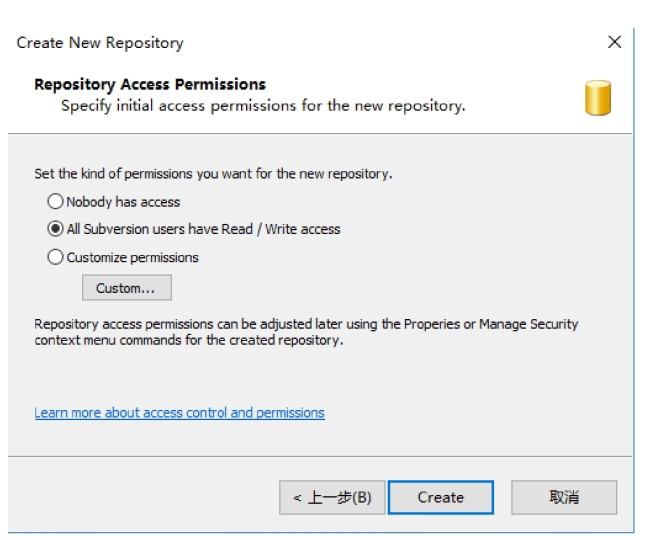Close the Create New Repository dialog
Viewport: 648px width, 540px height.
click(x=615, y=42)
